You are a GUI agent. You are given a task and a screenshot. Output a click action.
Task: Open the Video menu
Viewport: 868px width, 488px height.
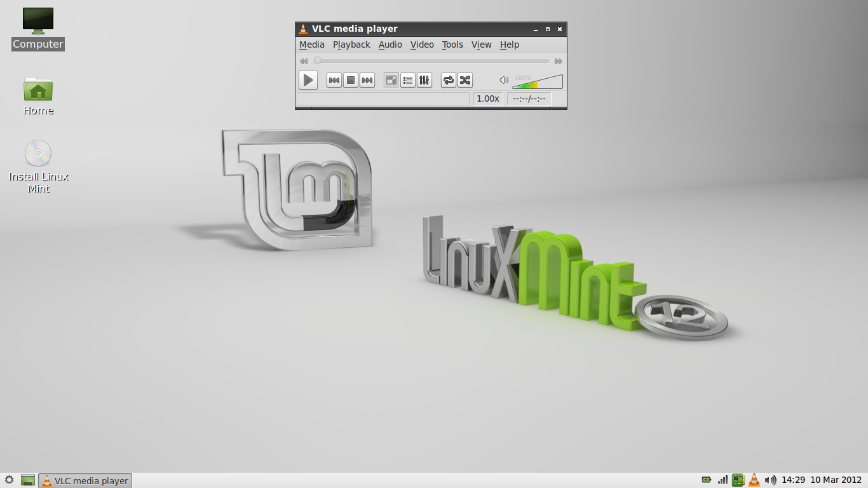tap(422, 44)
